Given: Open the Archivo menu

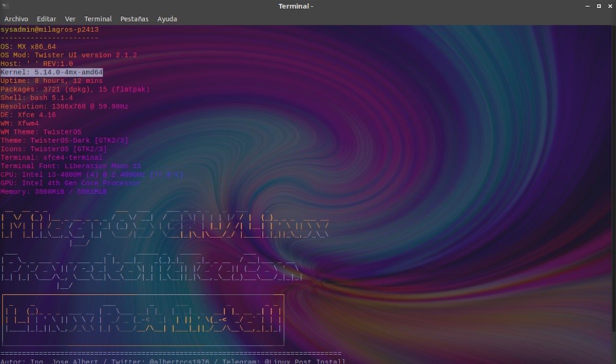Looking at the screenshot, I should 16,19.
